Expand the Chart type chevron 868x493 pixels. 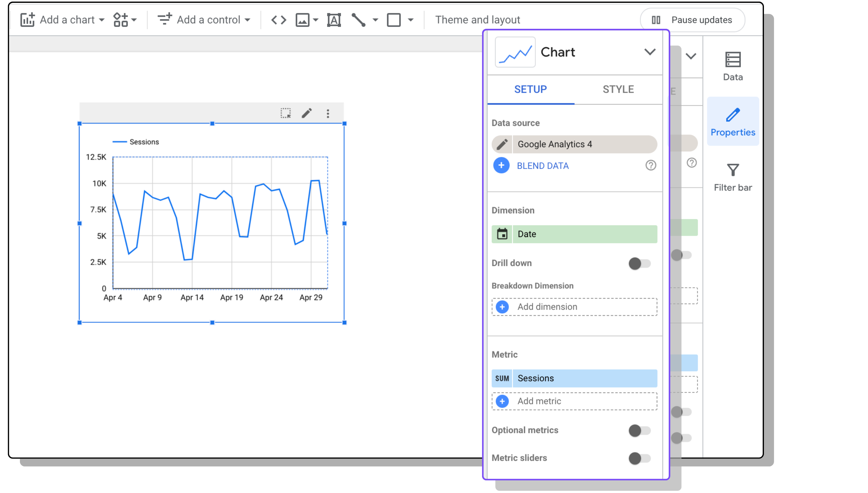[x=649, y=52]
